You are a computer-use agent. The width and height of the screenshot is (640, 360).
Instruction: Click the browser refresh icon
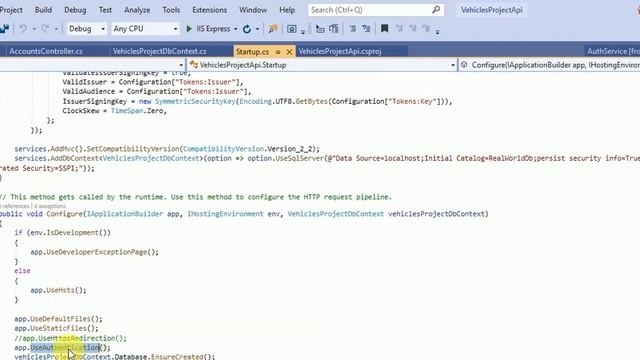pos(247,29)
